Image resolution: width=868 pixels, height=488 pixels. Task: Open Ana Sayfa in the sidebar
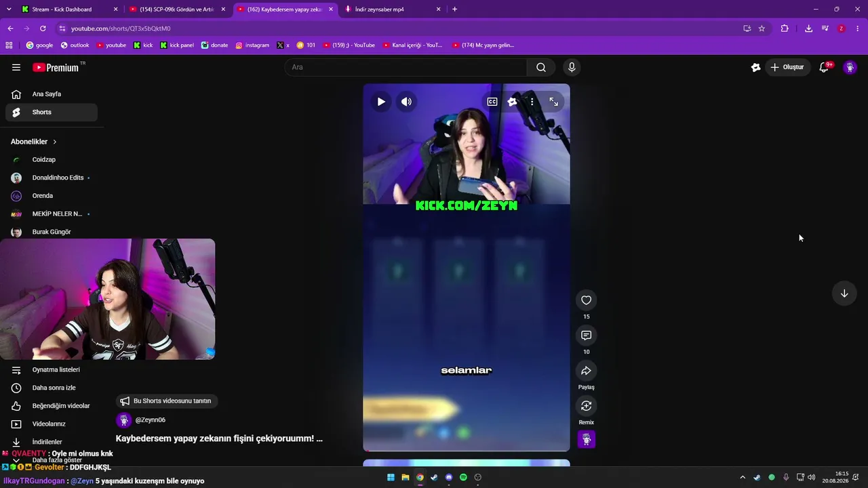coord(52,94)
